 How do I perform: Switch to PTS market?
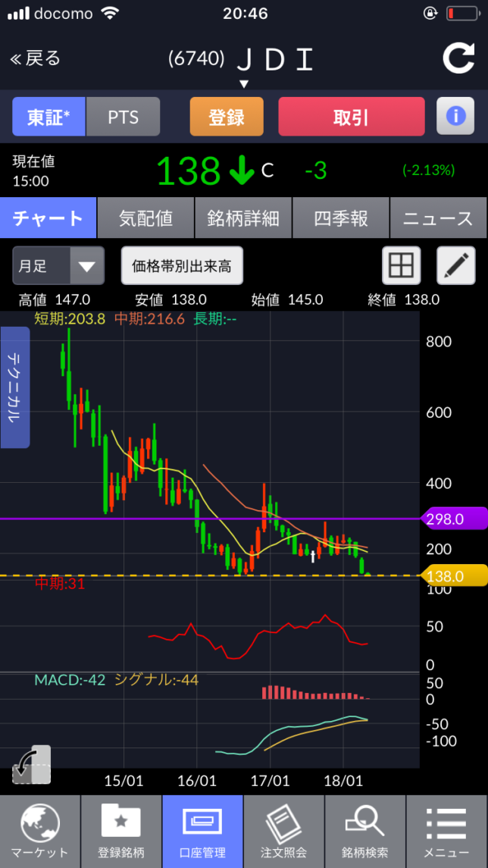123,117
